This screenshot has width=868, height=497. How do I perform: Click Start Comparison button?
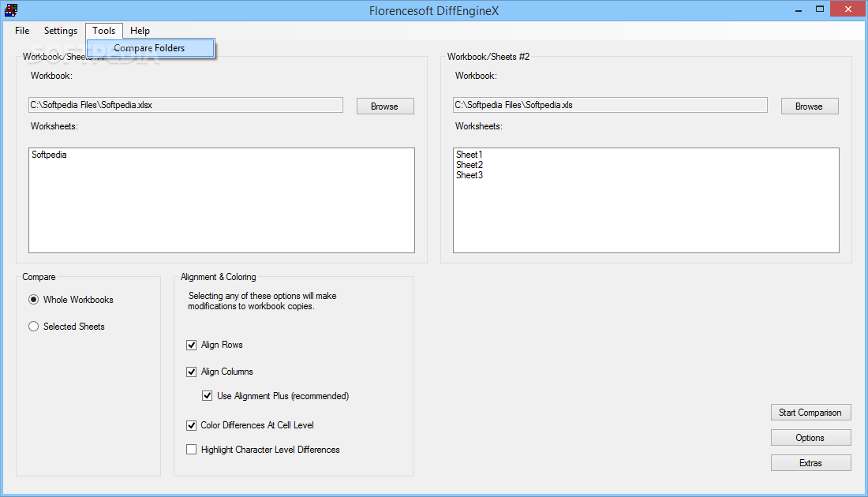click(x=810, y=413)
